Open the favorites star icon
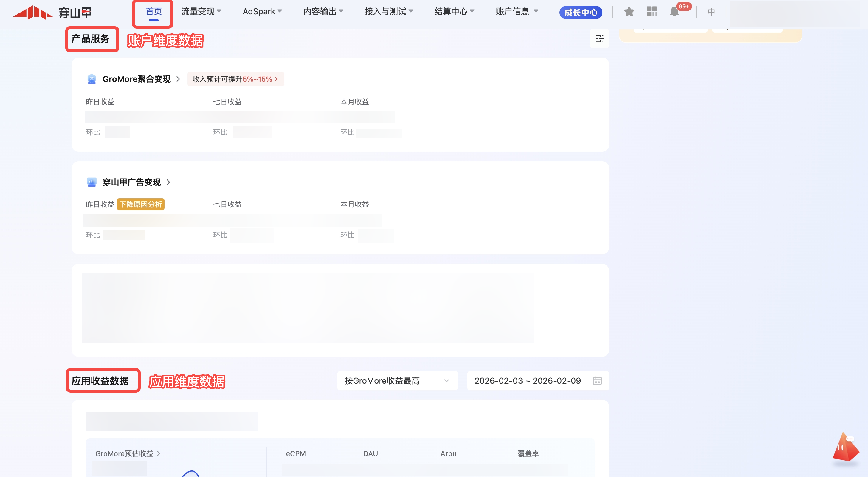The image size is (868, 477). point(629,12)
